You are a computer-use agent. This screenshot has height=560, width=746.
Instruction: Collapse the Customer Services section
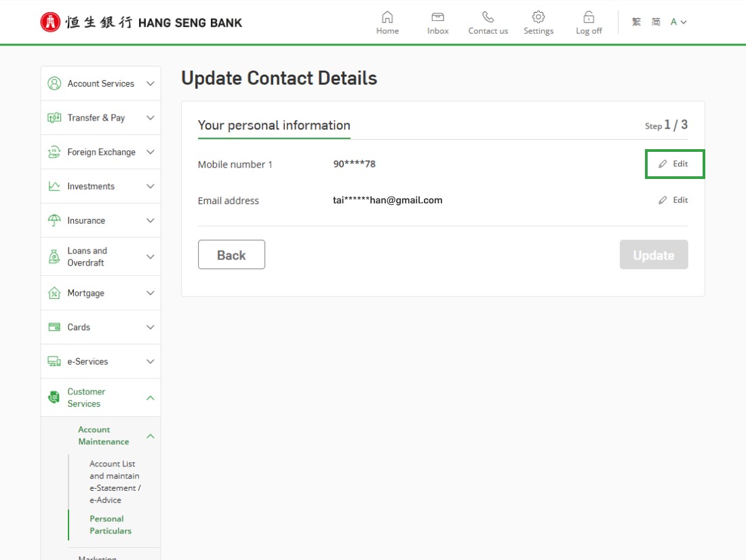click(151, 398)
